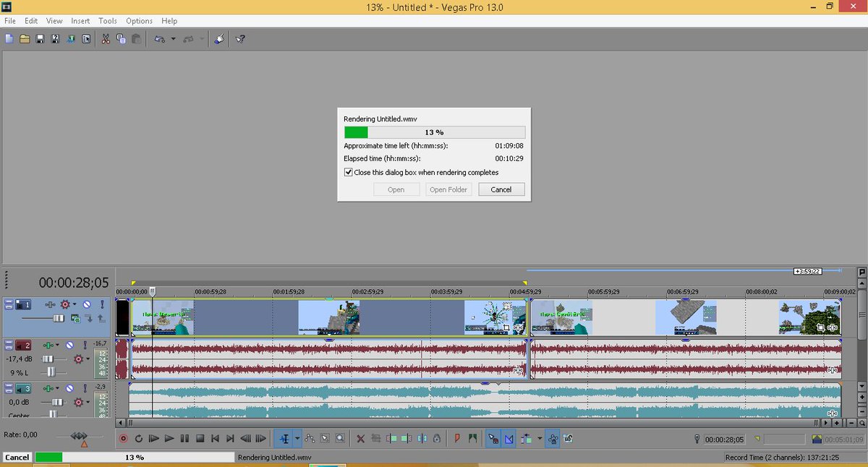Select the Zoom Edit Tool
The height and width of the screenshot is (467, 868).
coord(339,438)
